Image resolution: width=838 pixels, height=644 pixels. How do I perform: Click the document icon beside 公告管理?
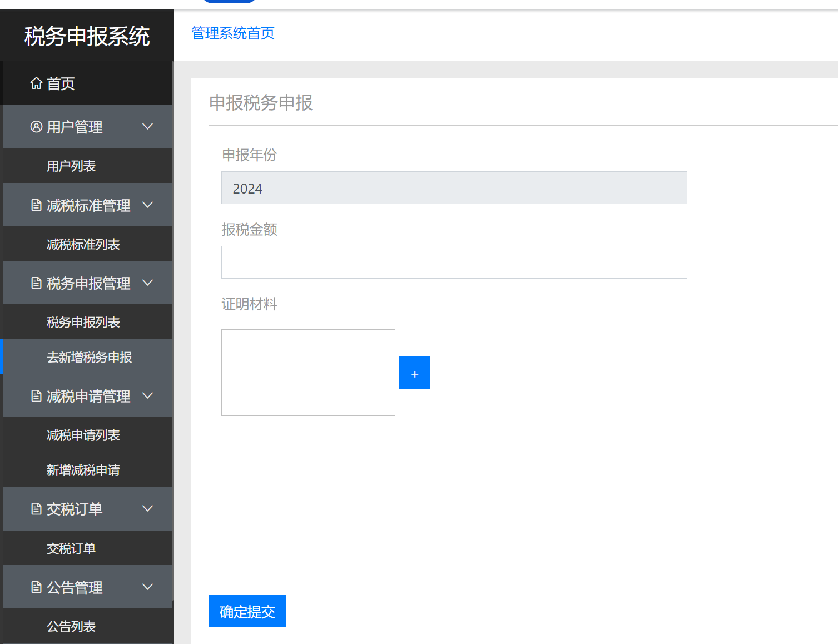[x=36, y=587]
